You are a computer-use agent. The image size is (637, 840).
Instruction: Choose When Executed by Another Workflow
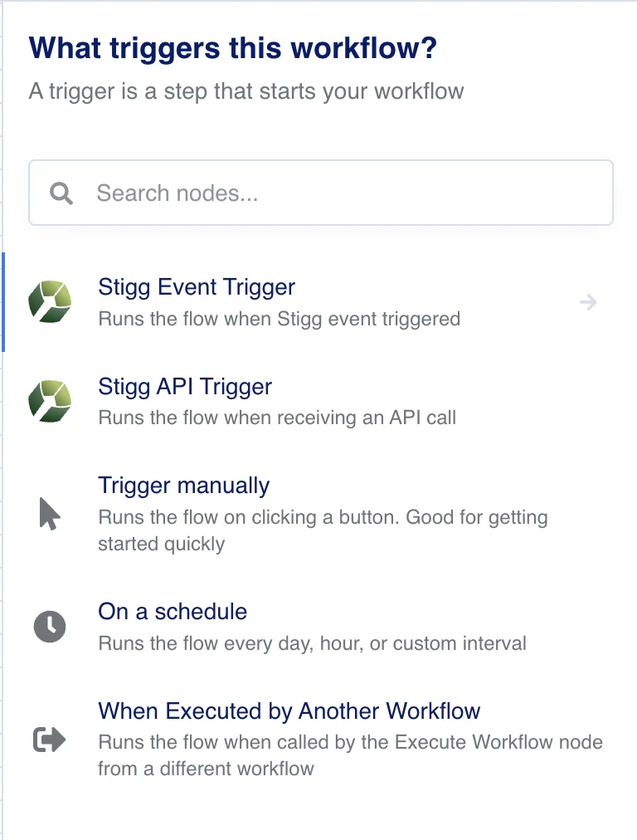point(289,711)
